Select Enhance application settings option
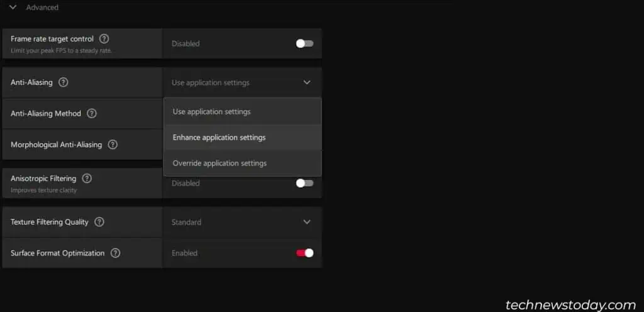644x312 pixels. 242,138
